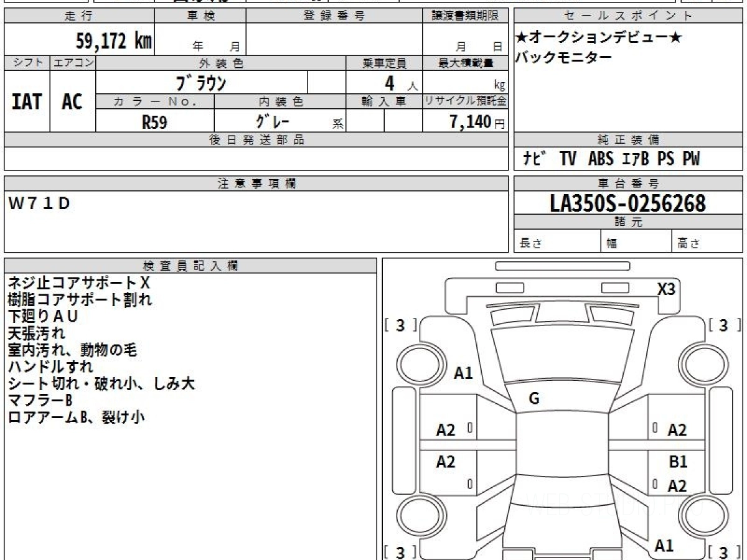Image resolution: width=747 pixels, height=560 pixels.
Task: Select the PW equipment entry
Action: tap(691, 159)
